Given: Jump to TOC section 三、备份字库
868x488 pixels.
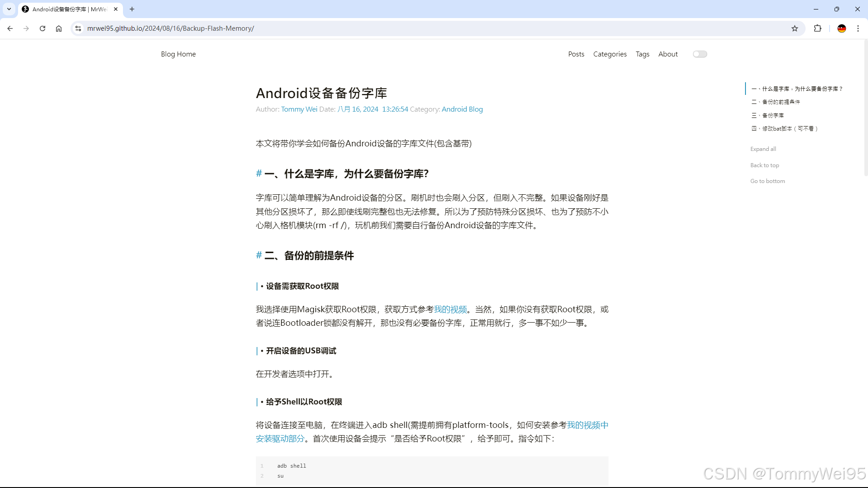Looking at the screenshot, I should click(x=768, y=115).
